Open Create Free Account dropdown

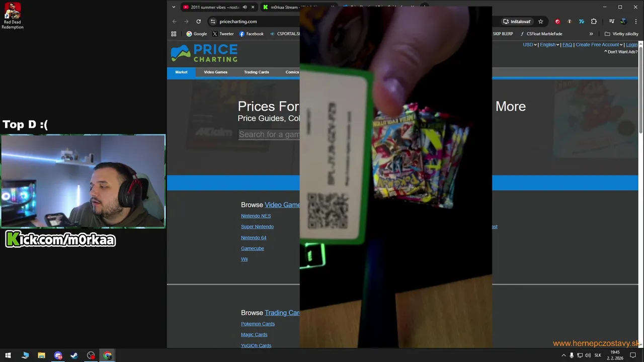pyautogui.click(x=599, y=45)
